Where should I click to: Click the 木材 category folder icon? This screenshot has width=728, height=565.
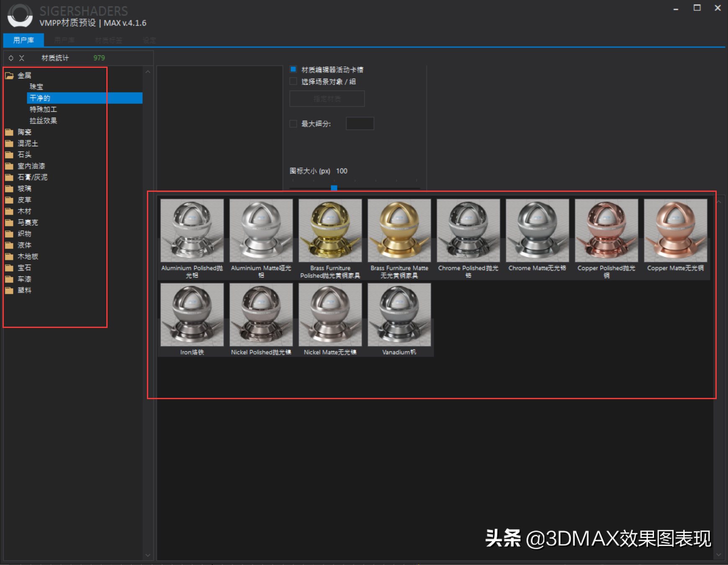10,211
